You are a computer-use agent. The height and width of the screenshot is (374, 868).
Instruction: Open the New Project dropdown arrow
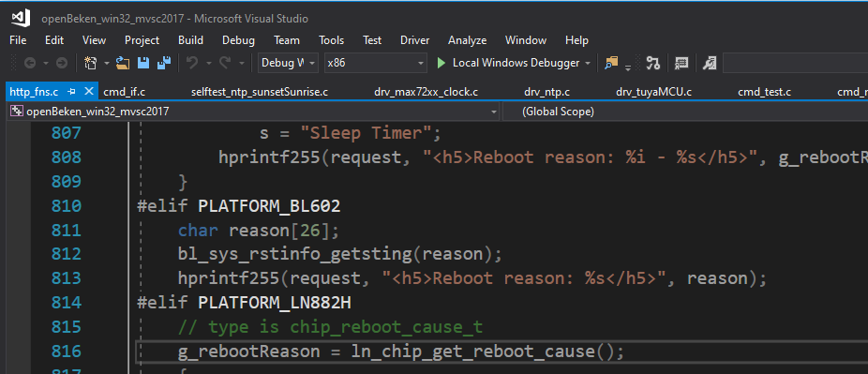click(107, 64)
